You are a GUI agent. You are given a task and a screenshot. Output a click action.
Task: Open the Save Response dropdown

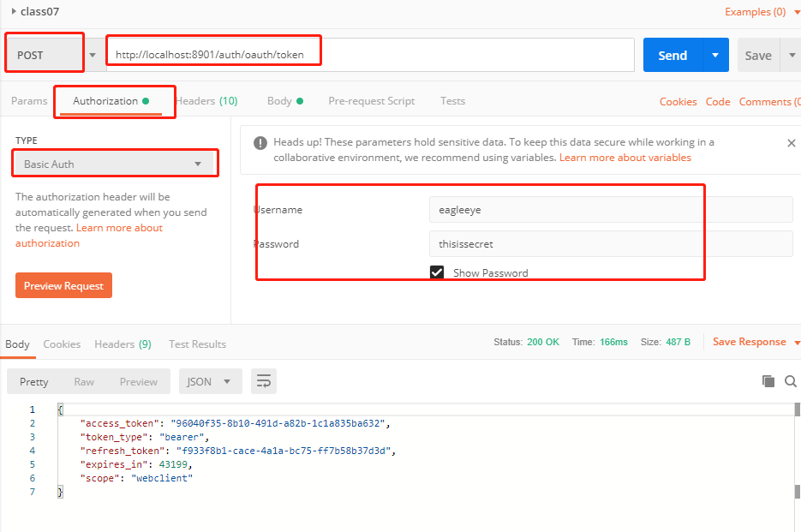tap(756, 342)
